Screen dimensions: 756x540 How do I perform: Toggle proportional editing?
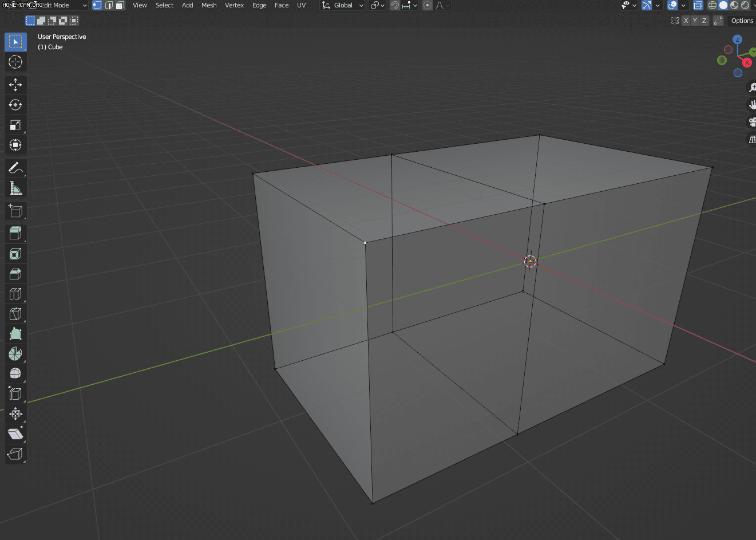tap(428, 5)
